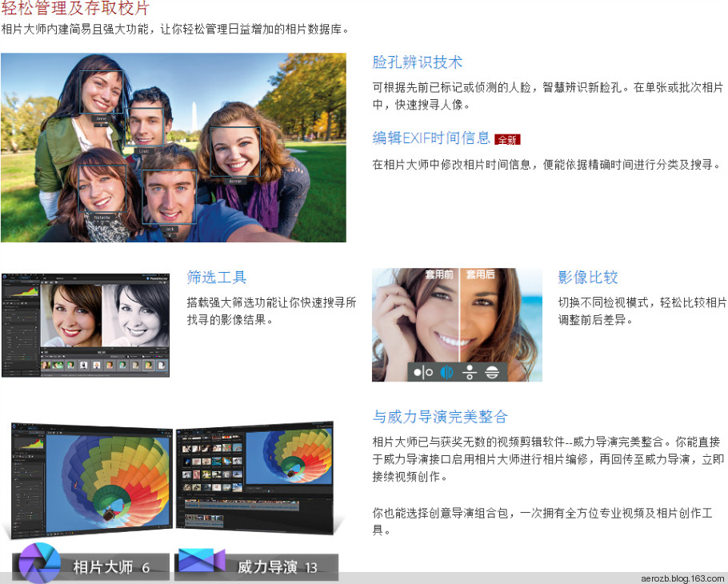The width and height of the screenshot is (728, 584).
Task: Click the 威力导演 13 label
Action: [x=277, y=567]
